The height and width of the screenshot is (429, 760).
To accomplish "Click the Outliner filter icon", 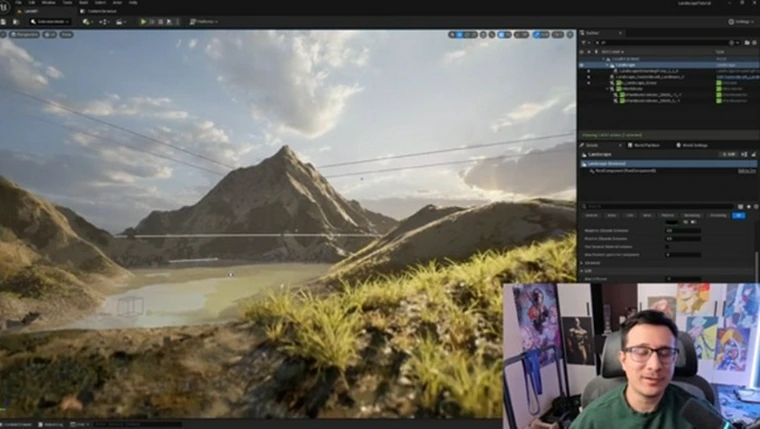I will 584,43.
